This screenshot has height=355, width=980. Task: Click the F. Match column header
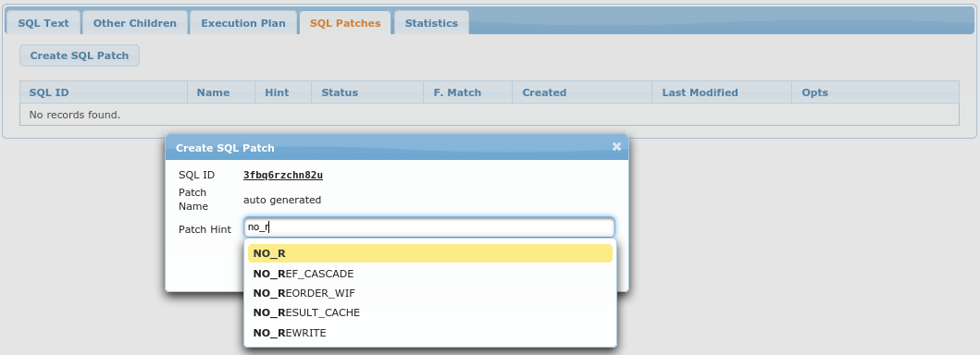(467, 92)
